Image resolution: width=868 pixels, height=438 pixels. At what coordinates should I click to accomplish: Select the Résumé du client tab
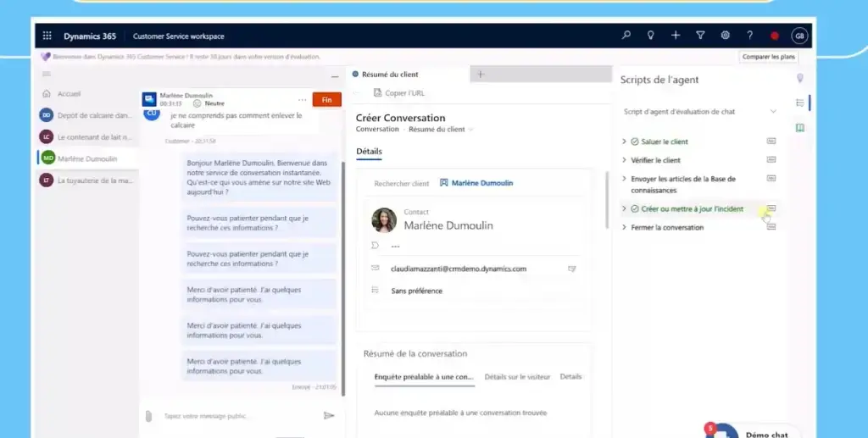point(408,74)
